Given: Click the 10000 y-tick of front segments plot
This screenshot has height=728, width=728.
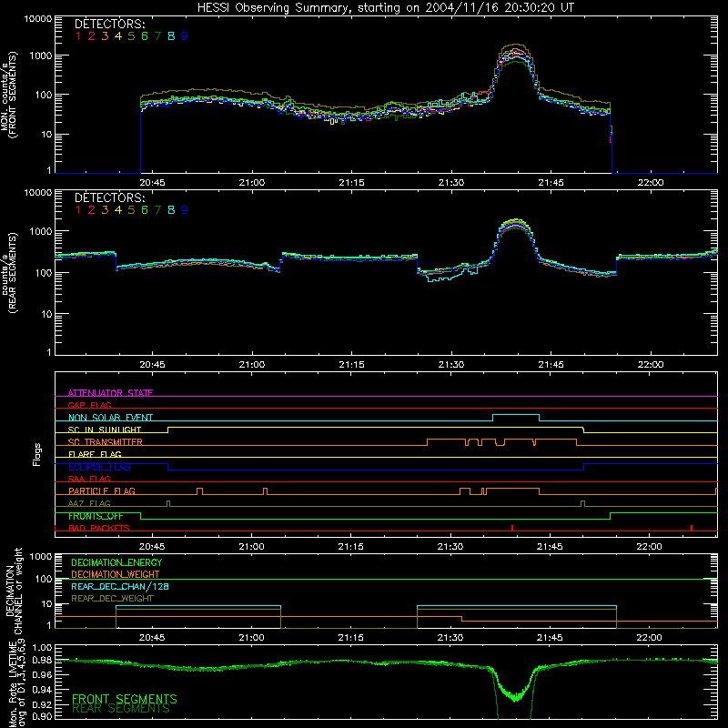Looking at the screenshot, I should [x=38, y=18].
